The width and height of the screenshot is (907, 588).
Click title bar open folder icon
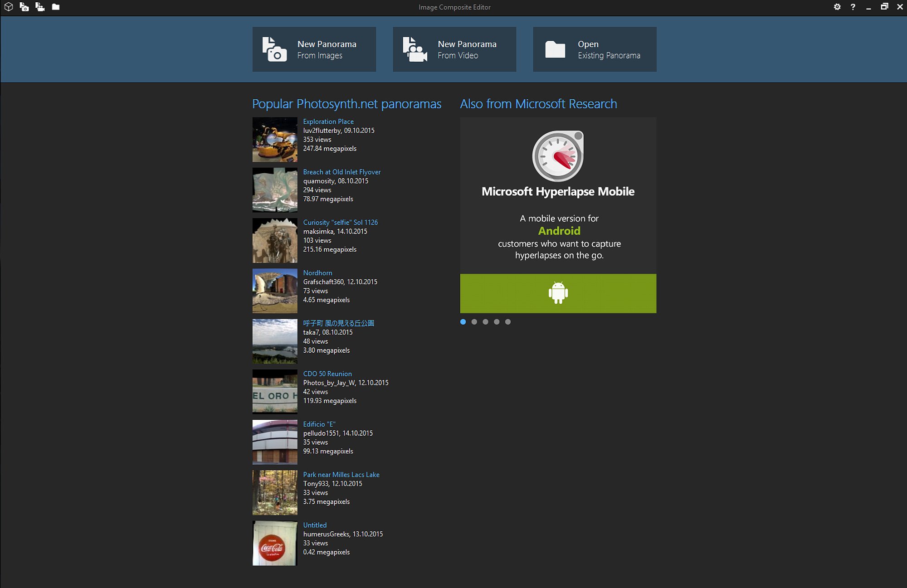[x=56, y=7]
